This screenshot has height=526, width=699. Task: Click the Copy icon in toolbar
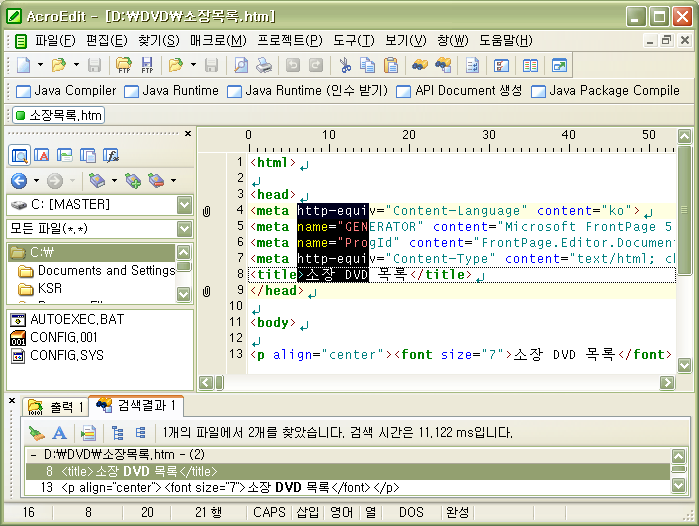(367, 66)
